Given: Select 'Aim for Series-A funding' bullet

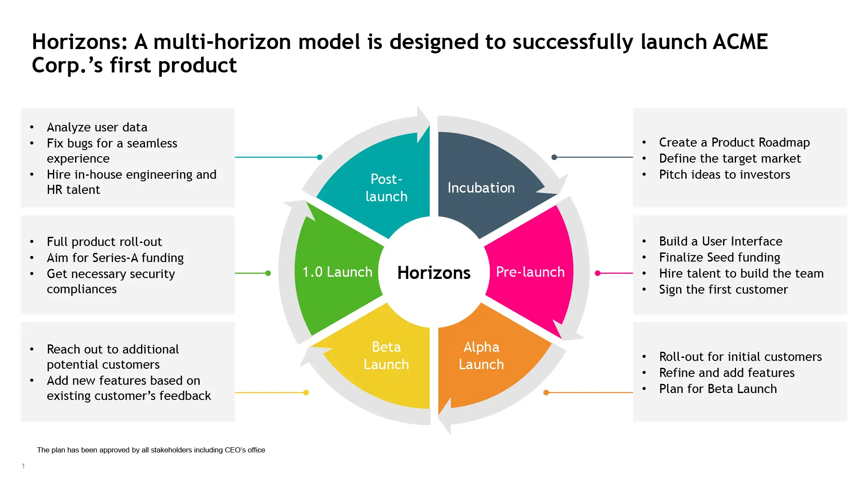Looking at the screenshot, I should (x=115, y=258).
